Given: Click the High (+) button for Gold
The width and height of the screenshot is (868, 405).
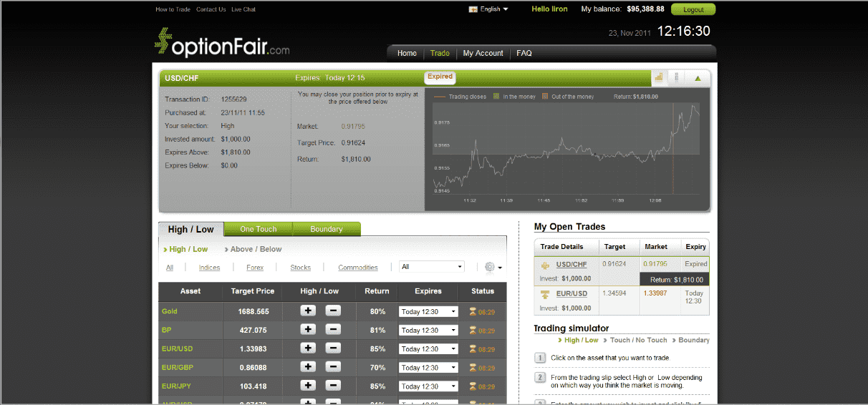Looking at the screenshot, I should (308, 311).
